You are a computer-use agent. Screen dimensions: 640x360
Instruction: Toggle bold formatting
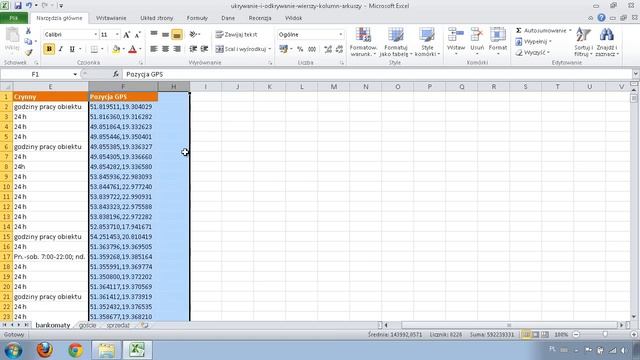click(x=49, y=49)
